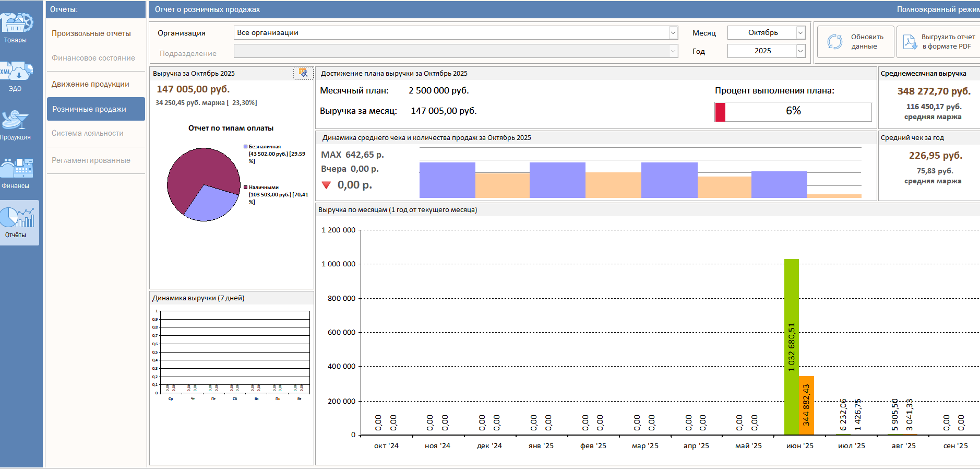Screen dimensions: 980x469
Task: Switch to Полноэкранный режим
Action: 938,9
